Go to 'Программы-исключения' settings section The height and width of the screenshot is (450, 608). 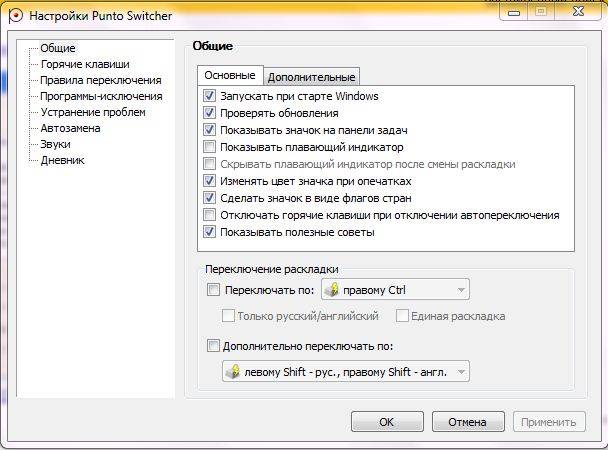click(101, 96)
